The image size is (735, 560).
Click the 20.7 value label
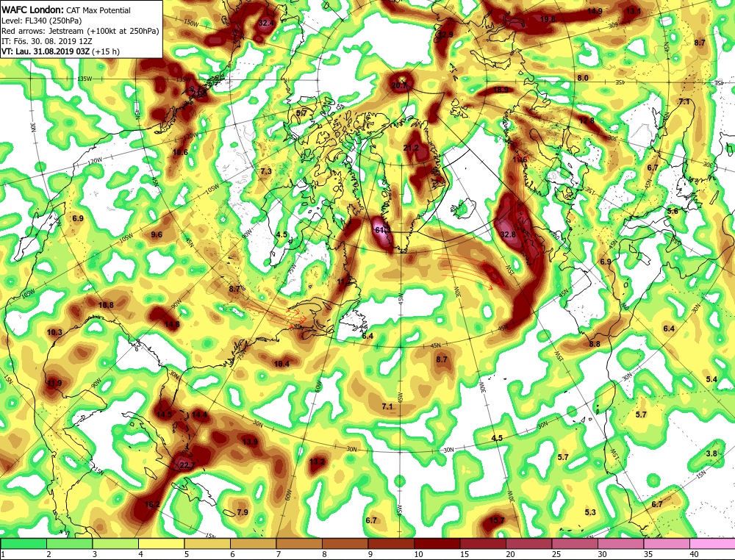[399, 85]
